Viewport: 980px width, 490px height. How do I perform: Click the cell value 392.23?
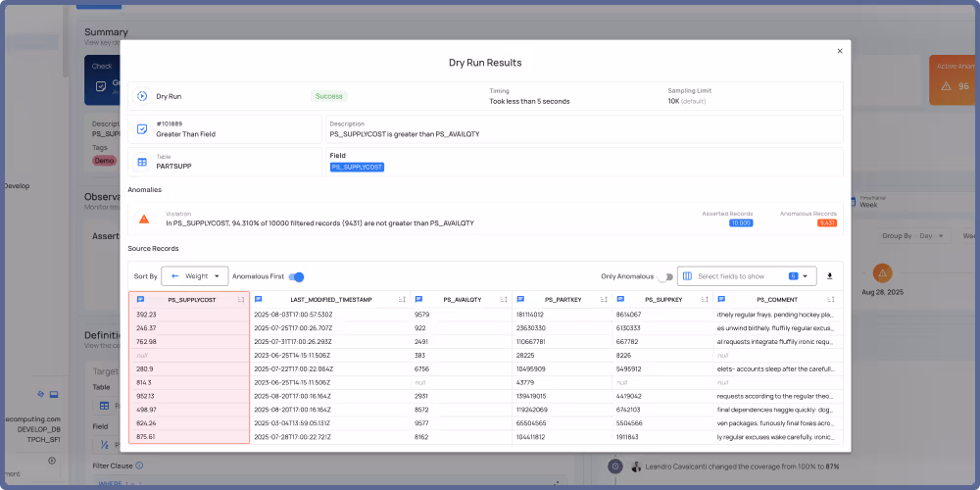click(x=144, y=315)
